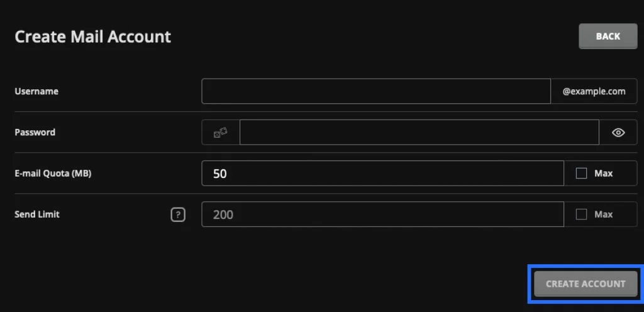
Task: Click the Create Account button
Action: [585, 284]
